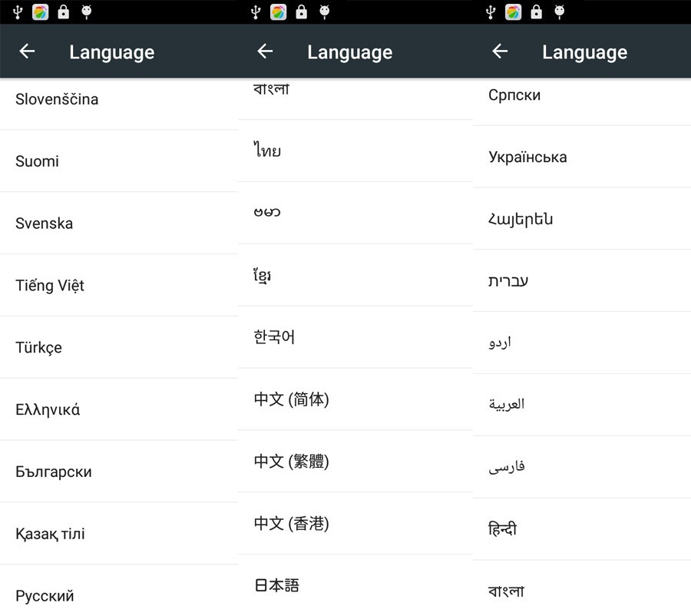This screenshot has width=691, height=616.
Task: Tap the colorful app icon in the left status bar
Action: pyautogui.click(x=41, y=12)
